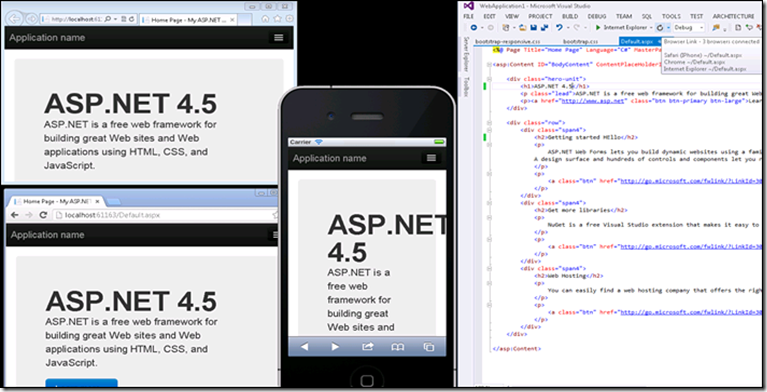Open the DEBUG menu
767x392 pixels.
tap(597, 16)
